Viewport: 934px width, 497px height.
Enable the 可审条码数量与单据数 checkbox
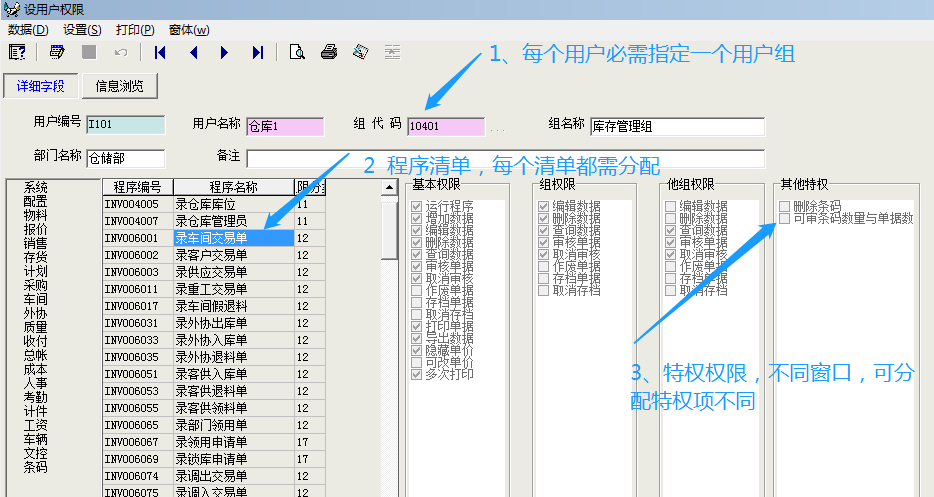pyautogui.click(x=786, y=218)
